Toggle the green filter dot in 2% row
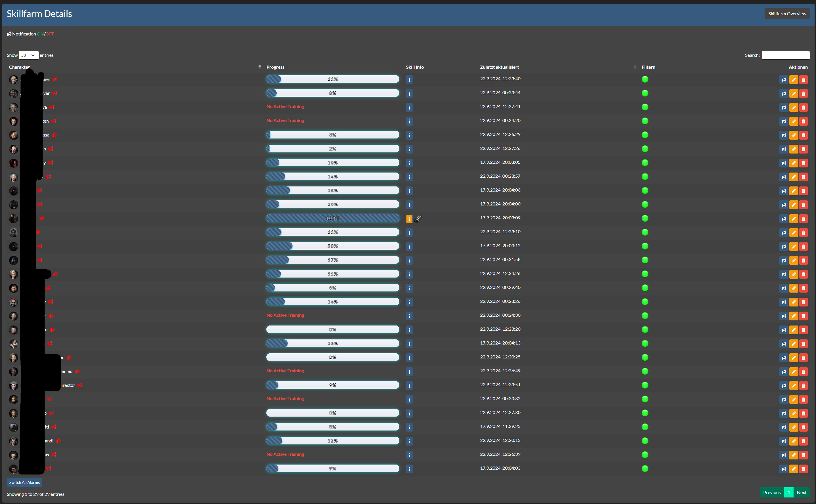 645,149
